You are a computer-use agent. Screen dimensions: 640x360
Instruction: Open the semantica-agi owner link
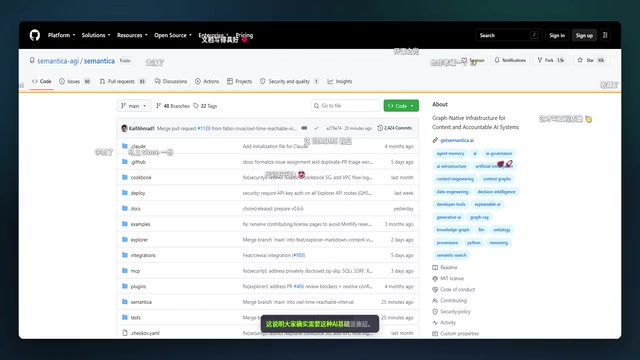click(58, 61)
